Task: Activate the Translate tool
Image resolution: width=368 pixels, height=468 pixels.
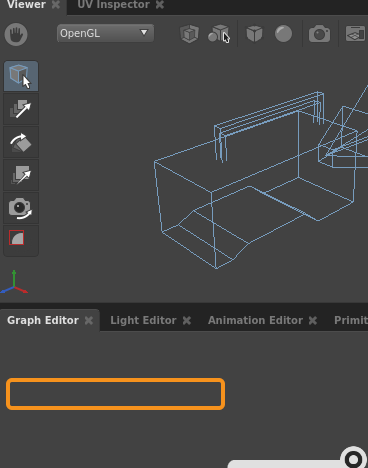Action: 21,109
